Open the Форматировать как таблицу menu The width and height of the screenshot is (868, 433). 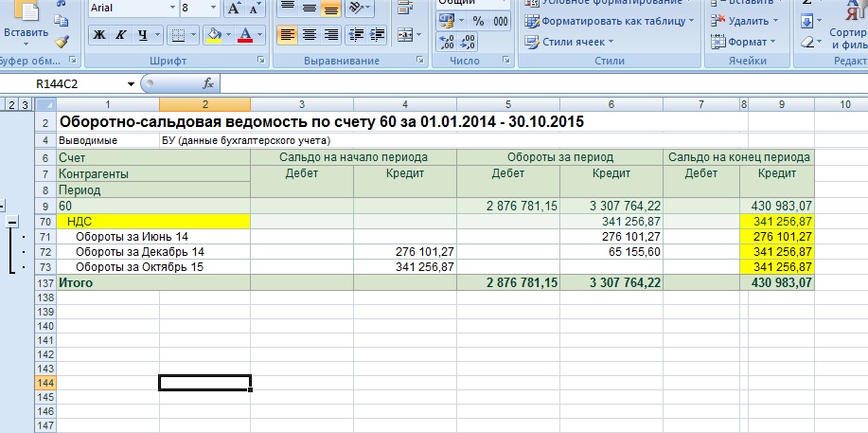[x=611, y=21]
